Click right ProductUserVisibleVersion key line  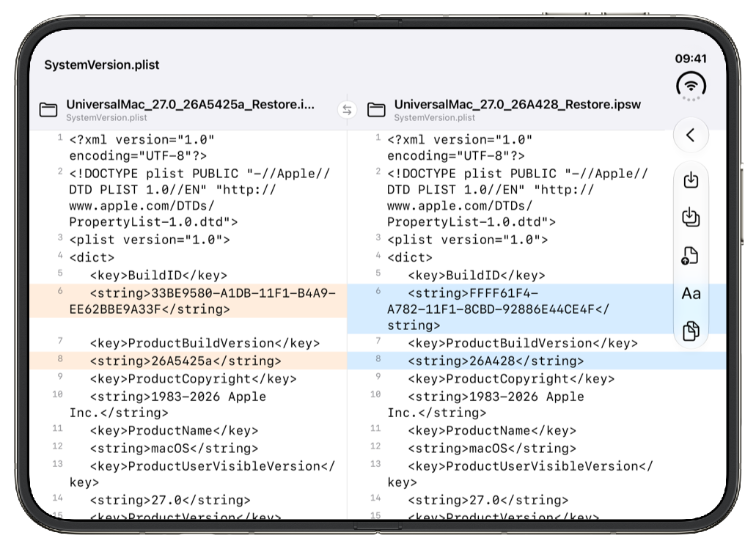(520, 474)
